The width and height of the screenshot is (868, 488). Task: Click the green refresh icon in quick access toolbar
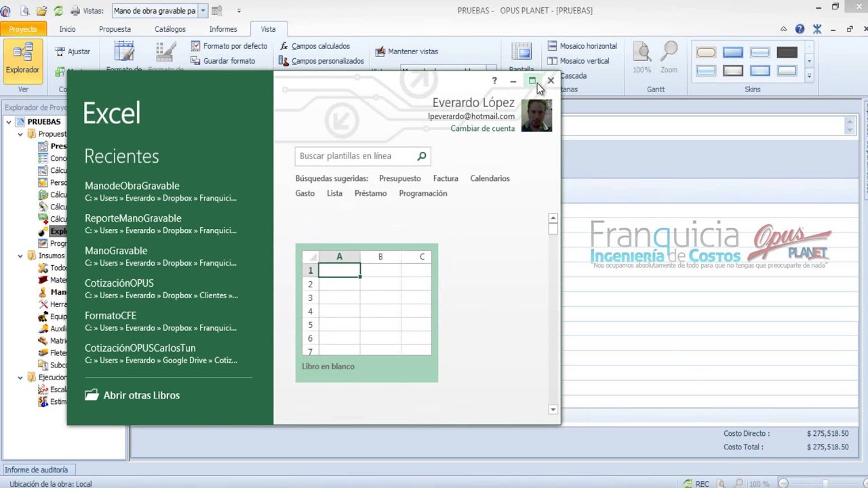click(58, 11)
